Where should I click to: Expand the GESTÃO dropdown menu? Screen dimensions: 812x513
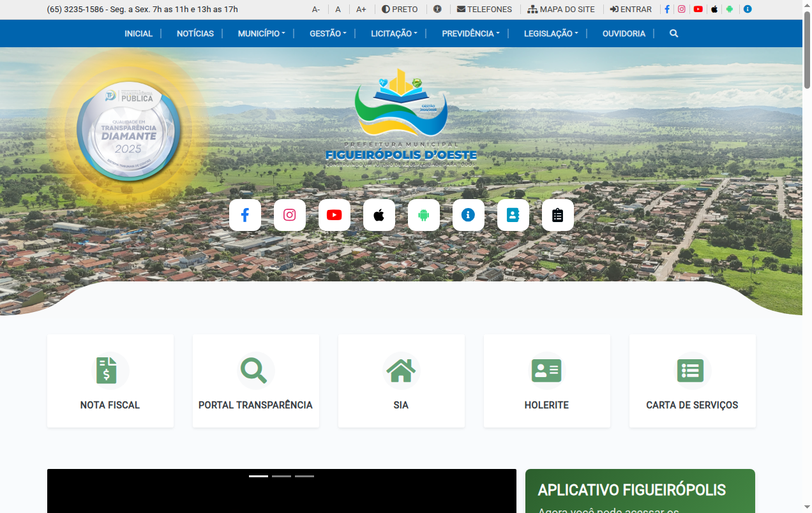pyautogui.click(x=328, y=34)
